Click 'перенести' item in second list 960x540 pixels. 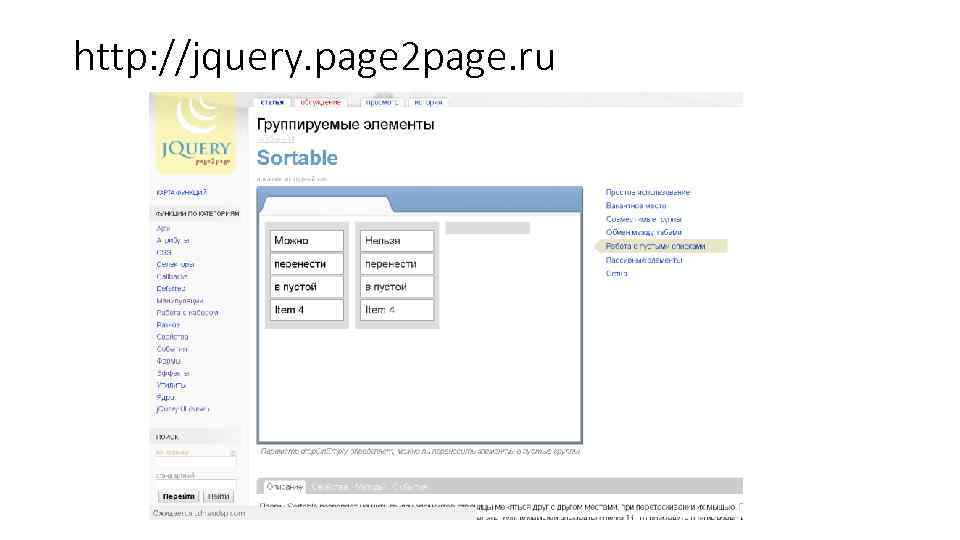point(397,264)
